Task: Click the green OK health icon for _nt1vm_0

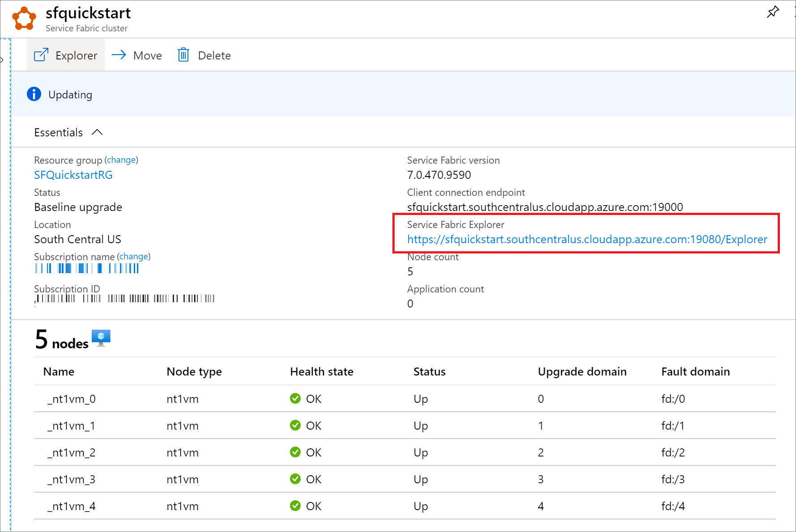Action: pyautogui.click(x=295, y=398)
